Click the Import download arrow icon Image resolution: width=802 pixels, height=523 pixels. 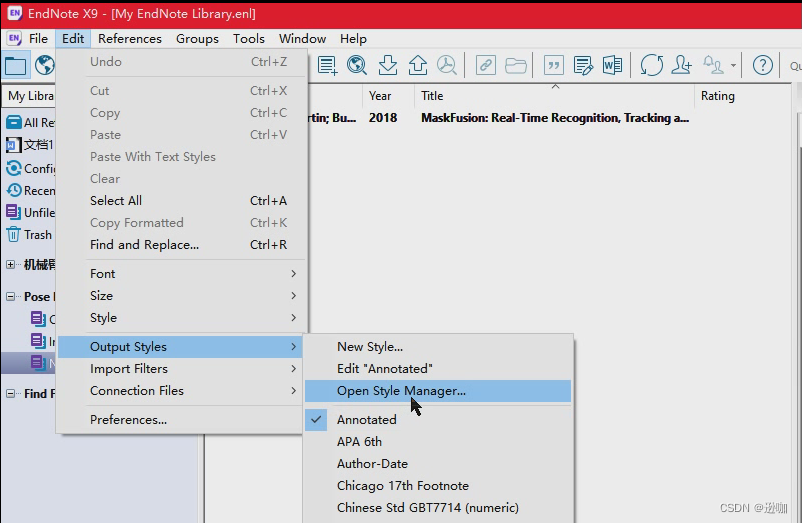(x=388, y=65)
